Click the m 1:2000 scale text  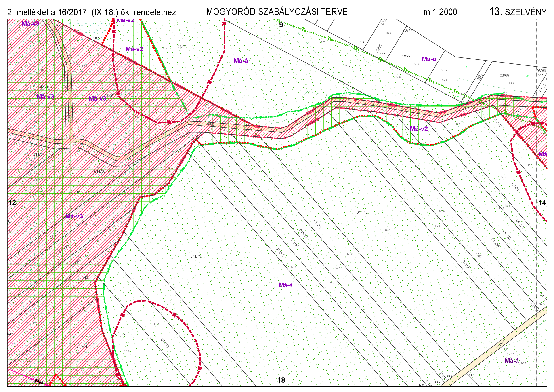[440, 12]
